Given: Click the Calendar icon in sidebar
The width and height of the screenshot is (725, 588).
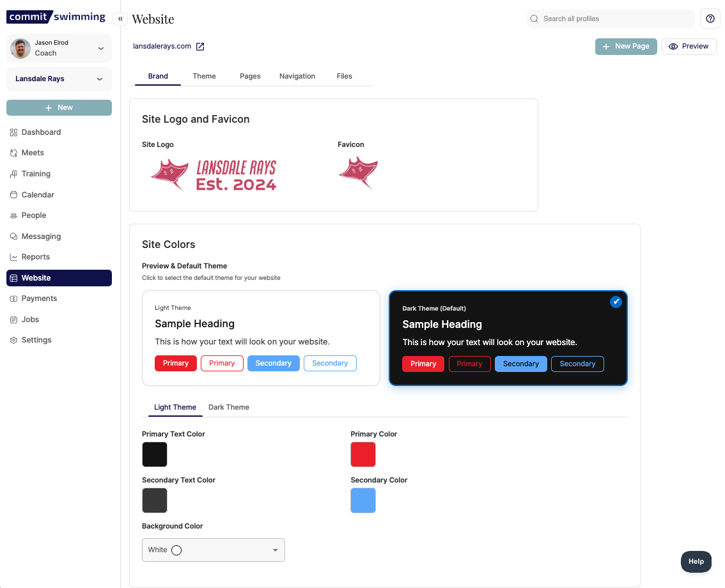Looking at the screenshot, I should coord(13,195).
